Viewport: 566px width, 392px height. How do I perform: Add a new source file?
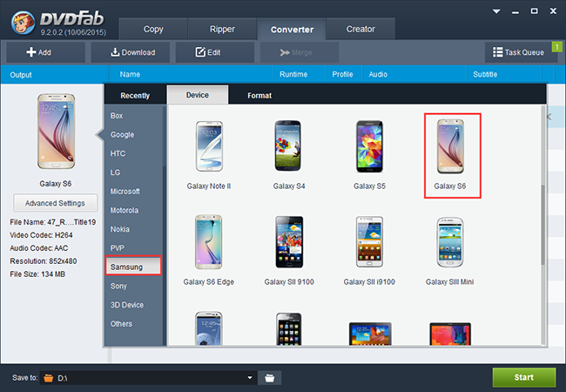(x=46, y=52)
